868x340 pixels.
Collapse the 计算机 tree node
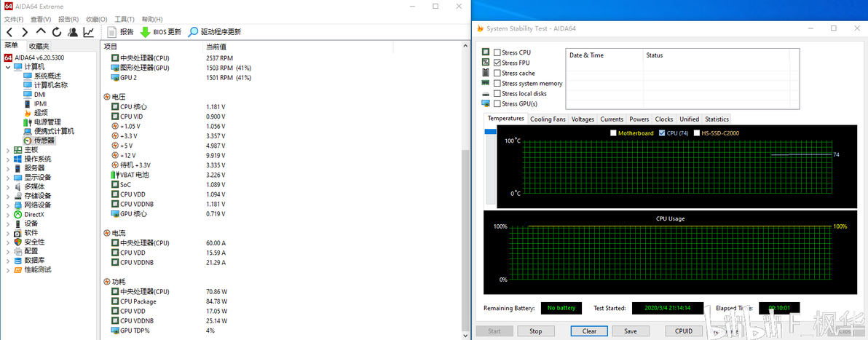7,67
